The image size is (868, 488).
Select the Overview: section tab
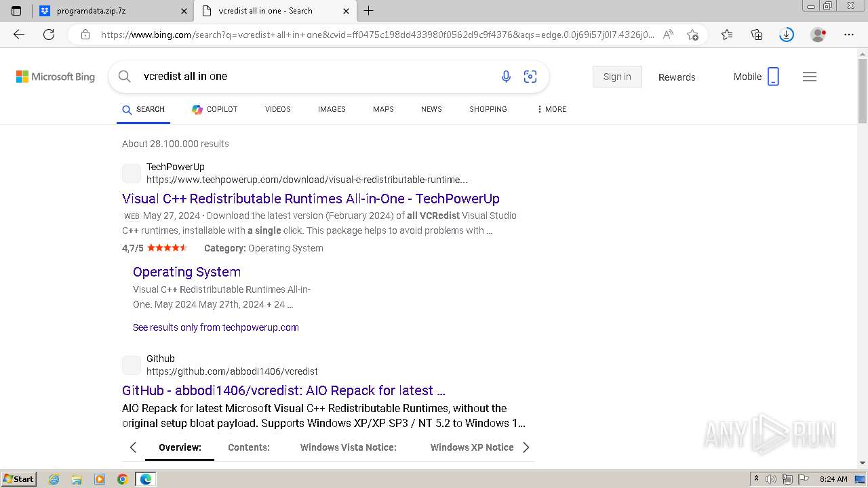point(180,447)
